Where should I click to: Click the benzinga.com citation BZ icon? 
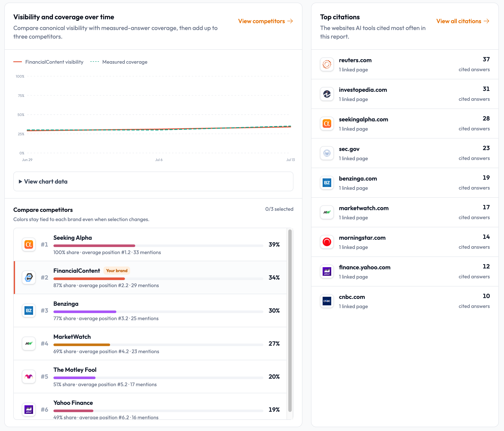[327, 183]
